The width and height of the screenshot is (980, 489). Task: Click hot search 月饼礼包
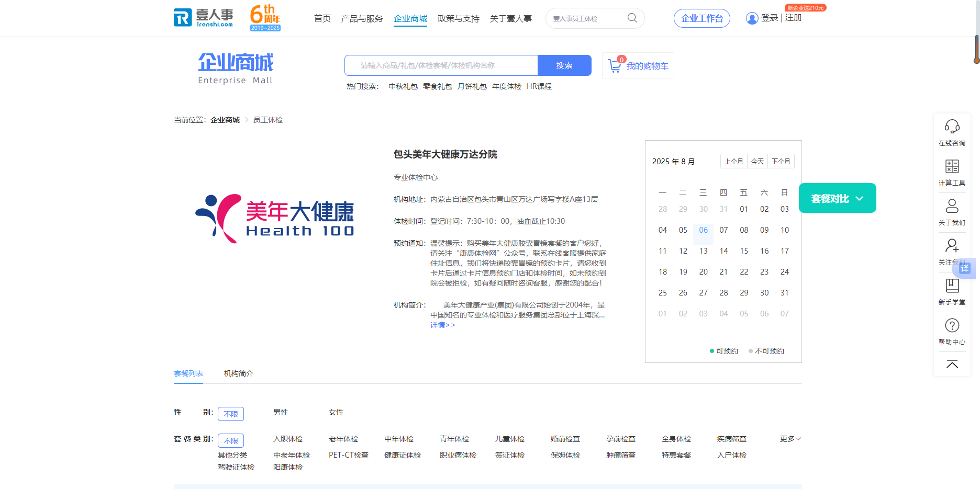click(x=472, y=87)
